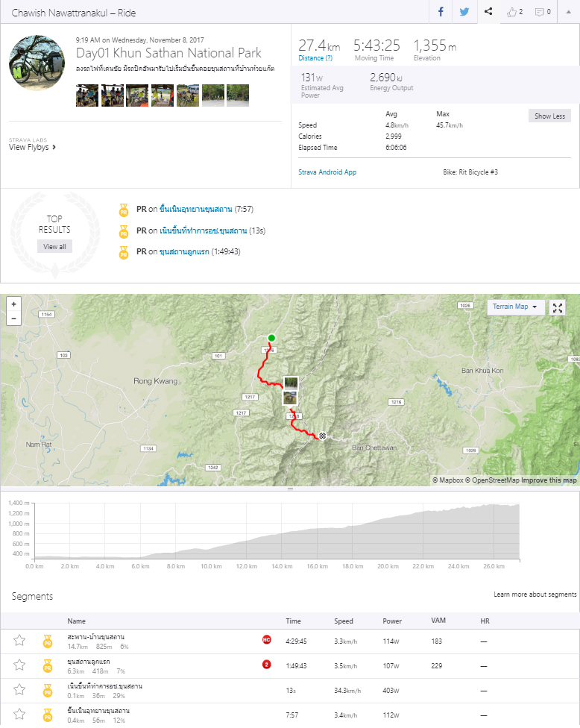
Task: Star the สะพาน-บ้านขุนสถาน segment
Action: [19, 641]
